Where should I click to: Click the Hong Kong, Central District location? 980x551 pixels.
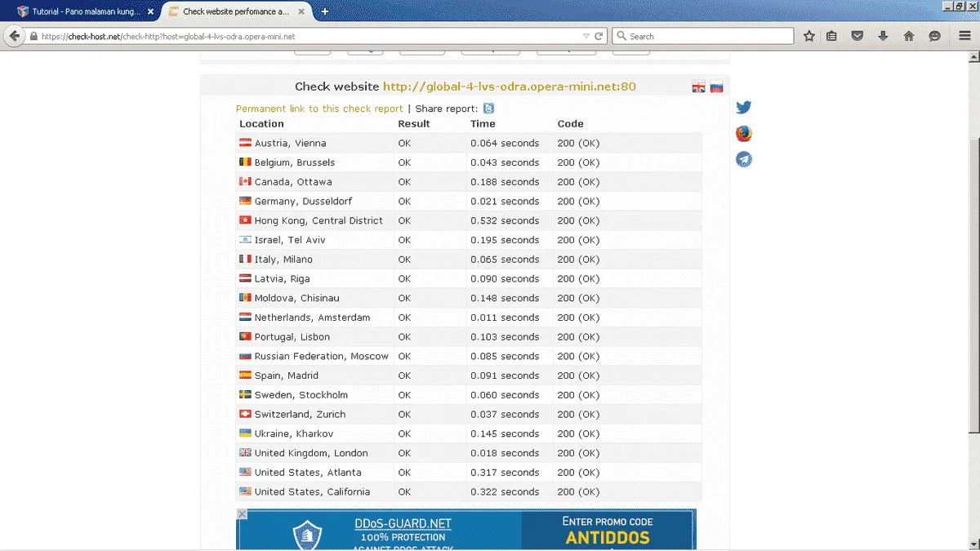tap(318, 220)
